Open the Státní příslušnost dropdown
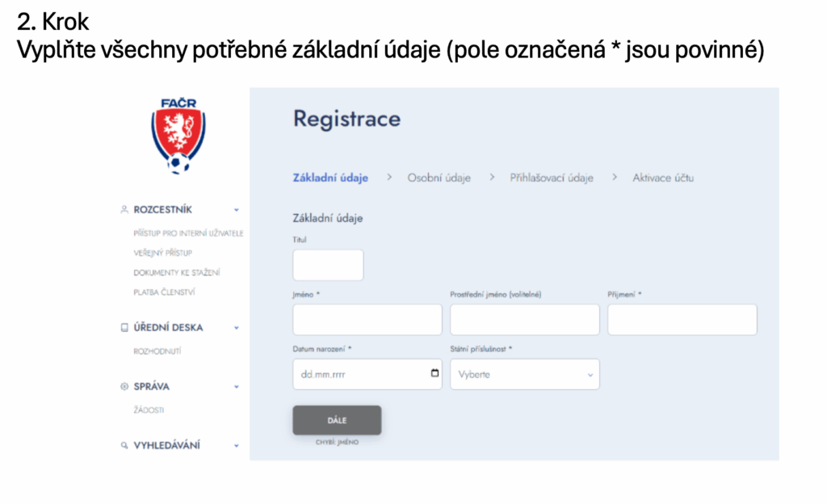This screenshot has width=827, height=504. click(x=524, y=375)
